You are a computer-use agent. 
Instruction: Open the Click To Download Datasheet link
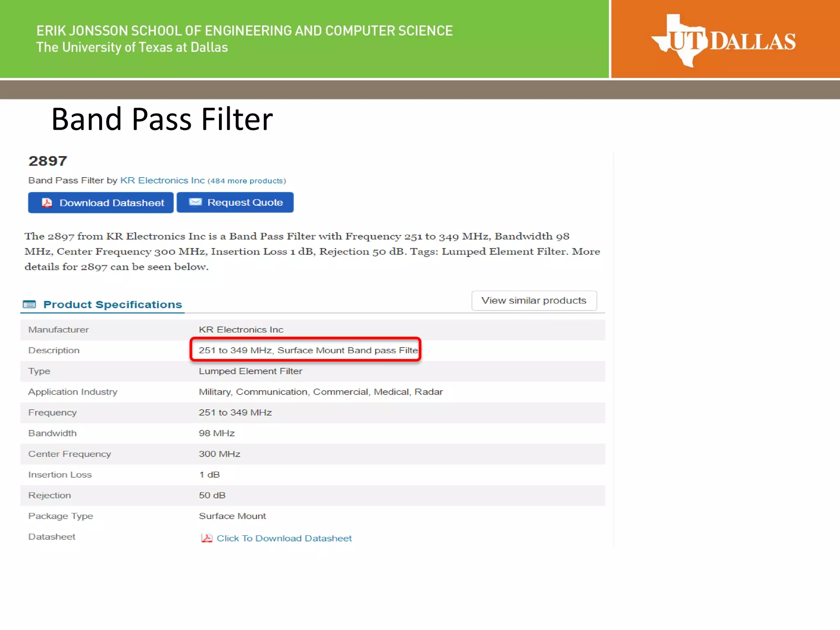[x=284, y=538]
